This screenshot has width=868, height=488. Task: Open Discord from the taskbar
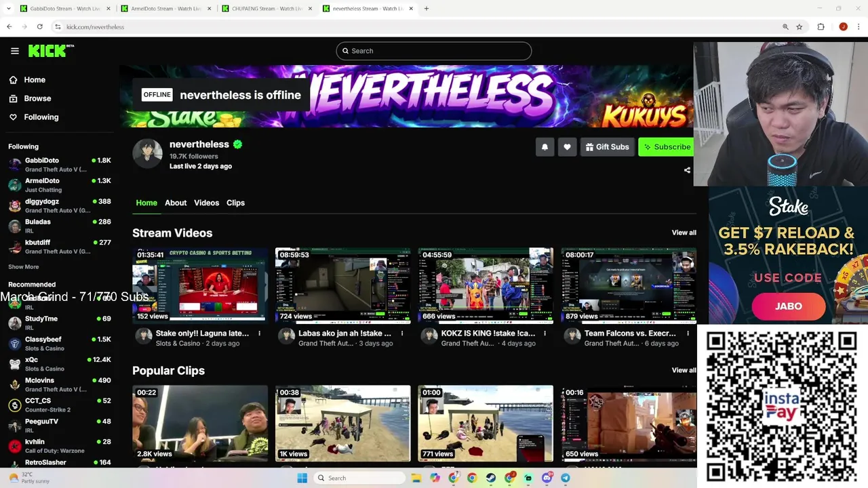547,478
